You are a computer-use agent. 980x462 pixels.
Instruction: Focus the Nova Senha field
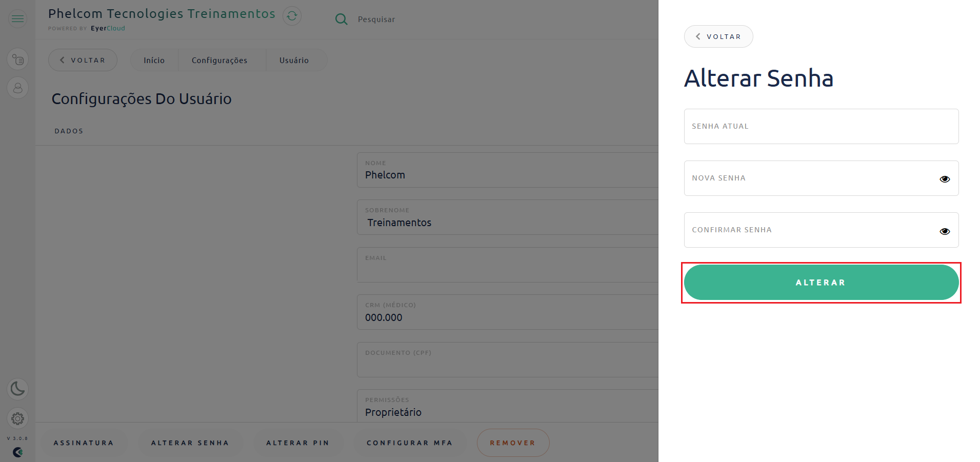point(810,178)
